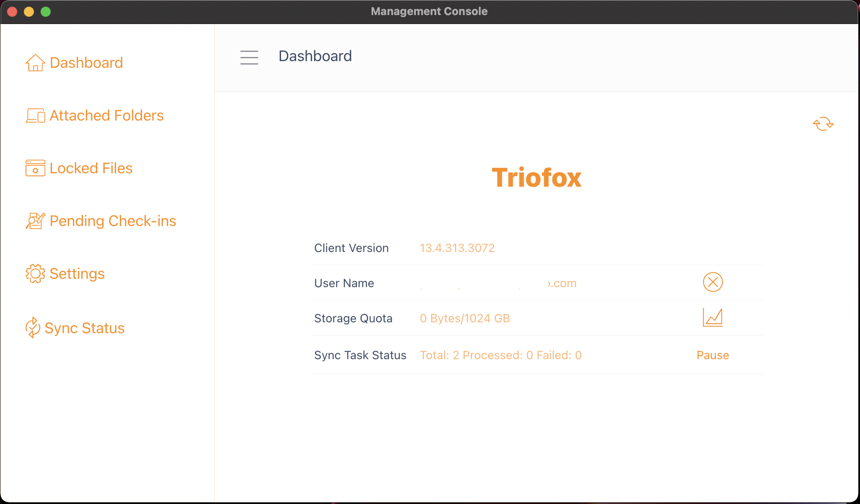
Task: Log out using the circled X beside User Name
Action: [713, 282]
